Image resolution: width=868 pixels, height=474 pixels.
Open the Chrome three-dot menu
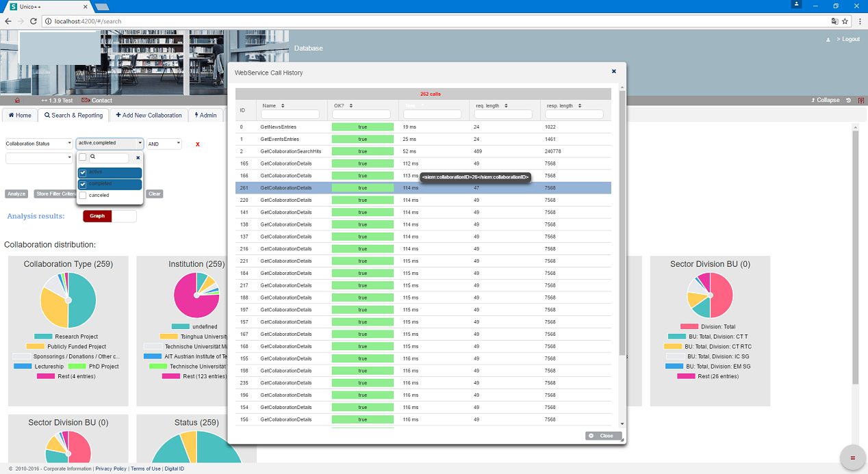(858, 21)
